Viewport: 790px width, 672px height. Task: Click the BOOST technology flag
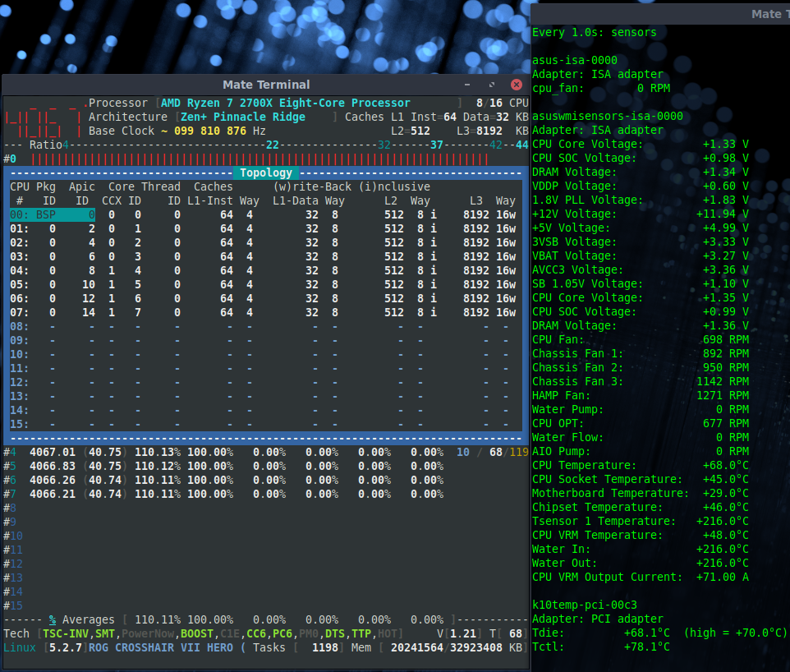(197, 633)
